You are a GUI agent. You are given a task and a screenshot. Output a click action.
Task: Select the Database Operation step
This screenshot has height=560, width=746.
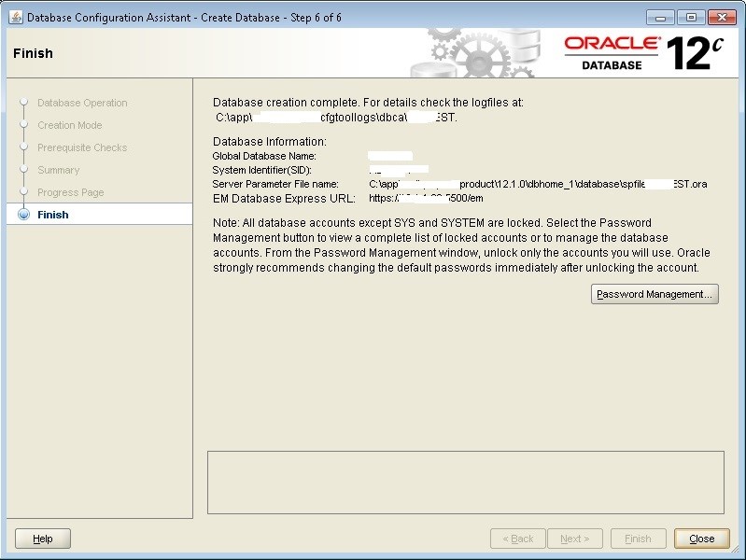pyautogui.click(x=82, y=103)
